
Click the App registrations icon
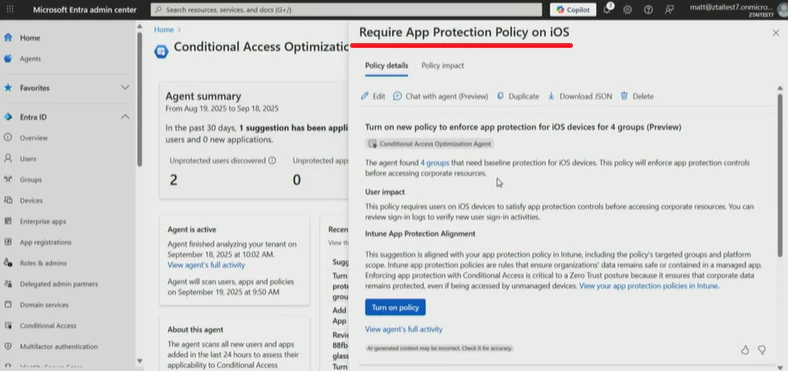(x=8, y=242)
